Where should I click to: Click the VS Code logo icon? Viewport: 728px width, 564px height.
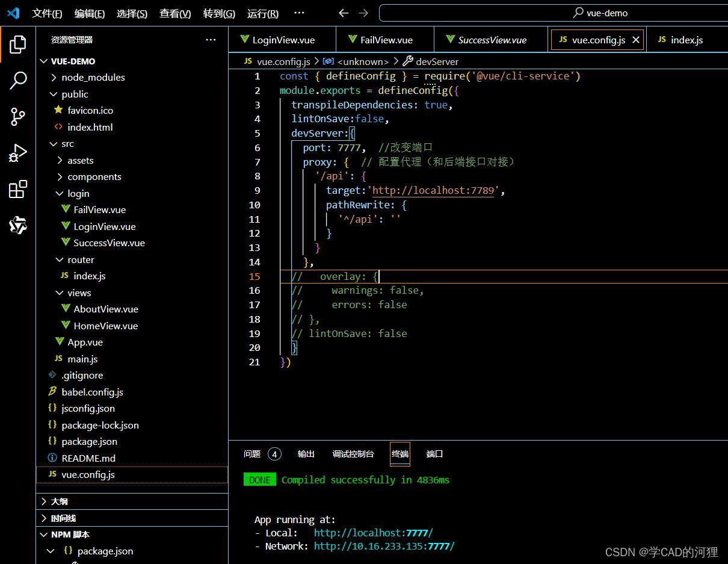(x=13, y=13)
